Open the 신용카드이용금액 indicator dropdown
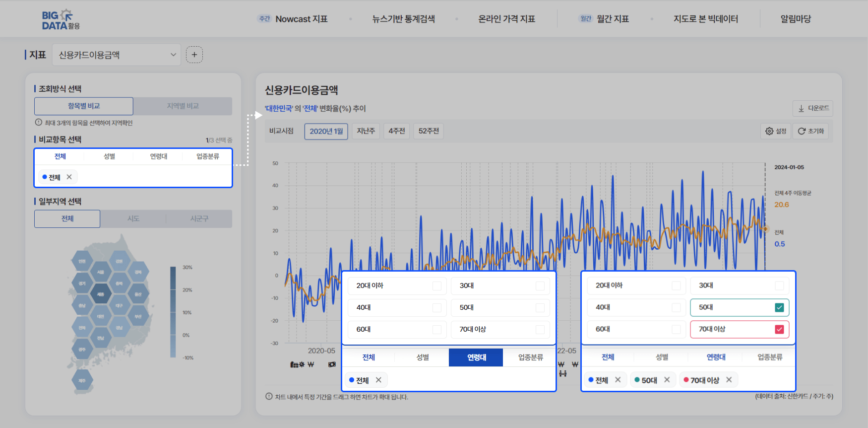The width and height of the screenshot is (868, 428). [x=117, y=55]
